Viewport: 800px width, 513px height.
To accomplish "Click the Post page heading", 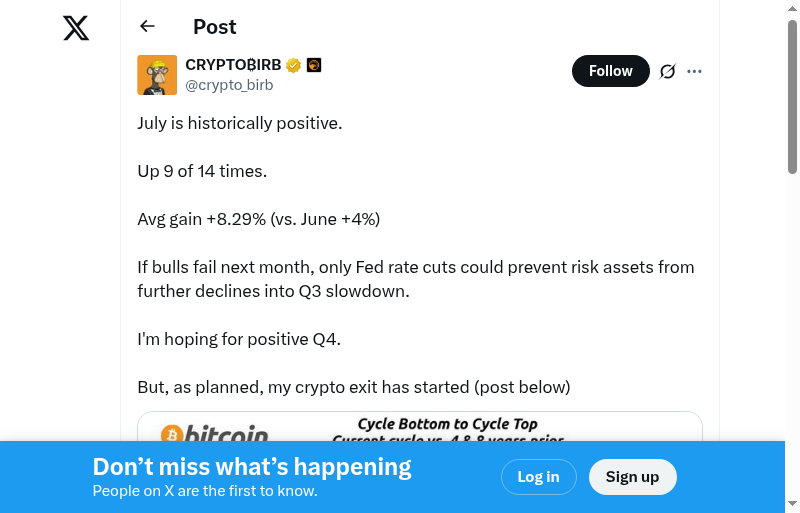I will click(x=215, y=27).
